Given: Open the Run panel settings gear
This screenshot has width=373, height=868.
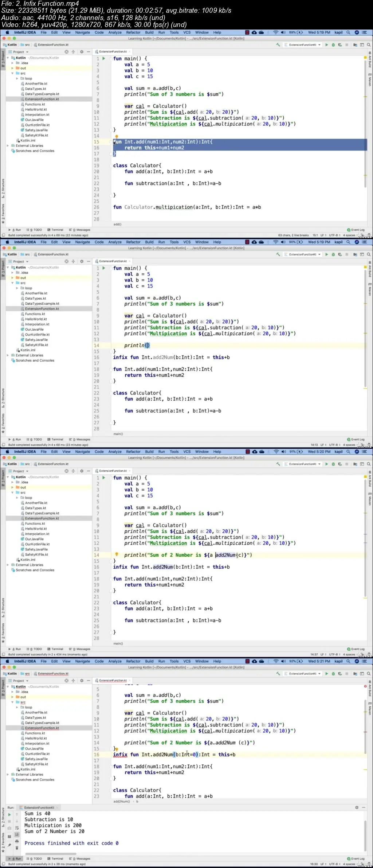Looking at the screenshot, I should click(357, 807).
